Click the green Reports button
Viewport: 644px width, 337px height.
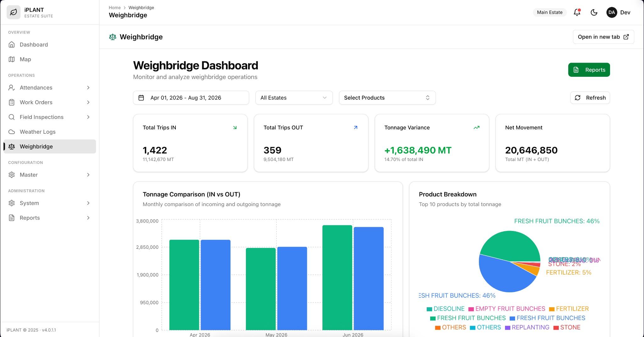[x=589, y=70]
